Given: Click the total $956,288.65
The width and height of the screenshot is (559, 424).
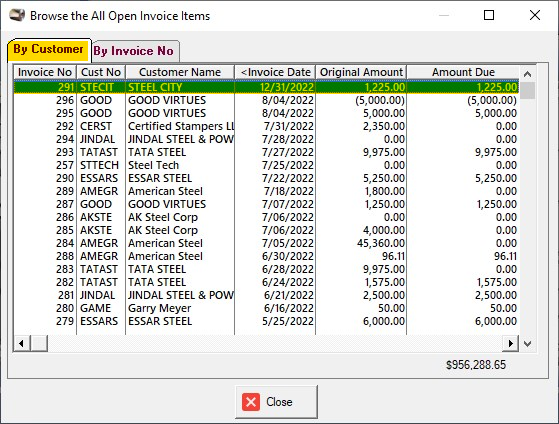Looking at the screenshot, I should [476, 365].
